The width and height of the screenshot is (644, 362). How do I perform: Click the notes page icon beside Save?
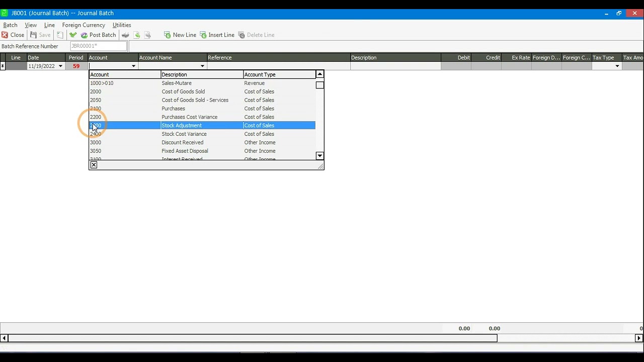coord(60,35)
